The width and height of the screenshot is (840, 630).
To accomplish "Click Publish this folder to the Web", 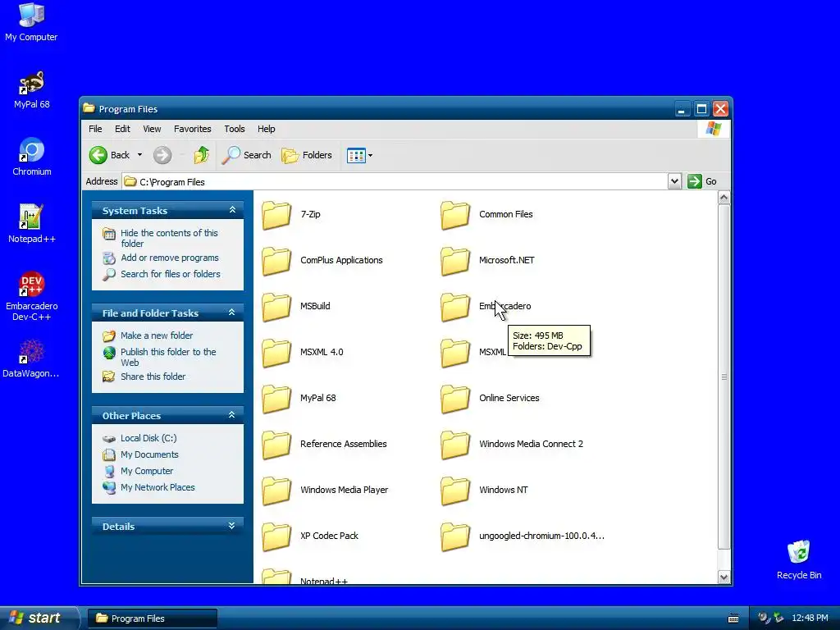I will coord(168,358).
